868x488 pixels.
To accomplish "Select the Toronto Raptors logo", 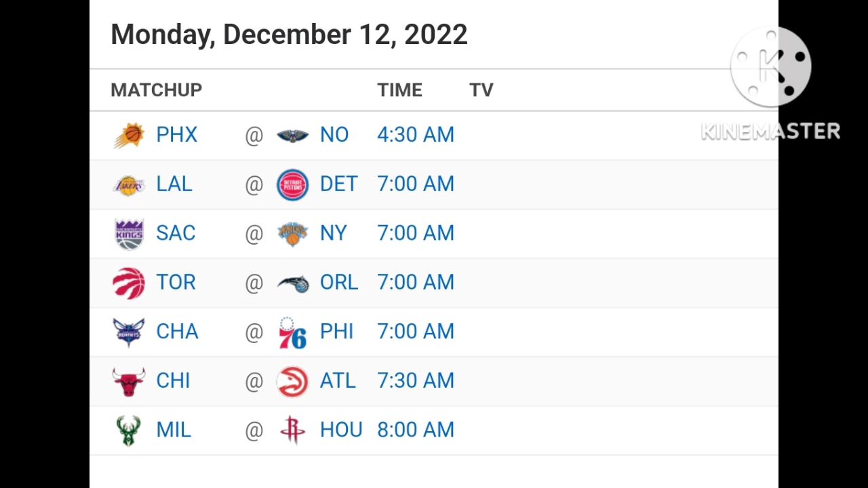I will click(129, 283).
